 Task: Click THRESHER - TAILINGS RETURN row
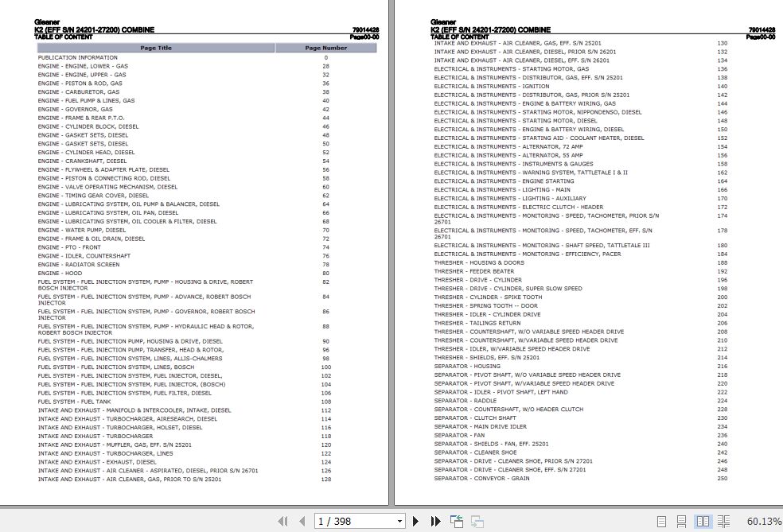point(477,323)
